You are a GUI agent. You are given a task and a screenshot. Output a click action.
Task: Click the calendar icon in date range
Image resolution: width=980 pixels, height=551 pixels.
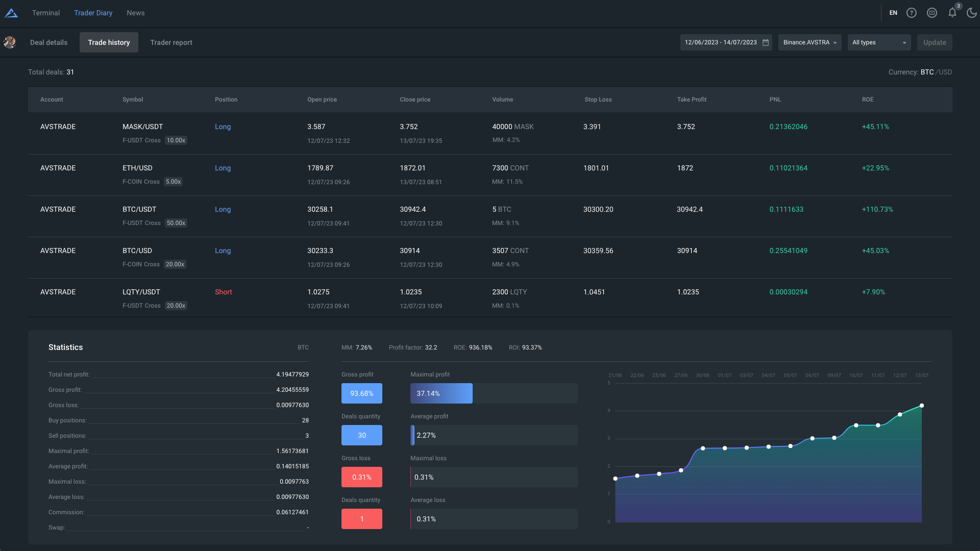pyautogui.click(x=766, y=43)
